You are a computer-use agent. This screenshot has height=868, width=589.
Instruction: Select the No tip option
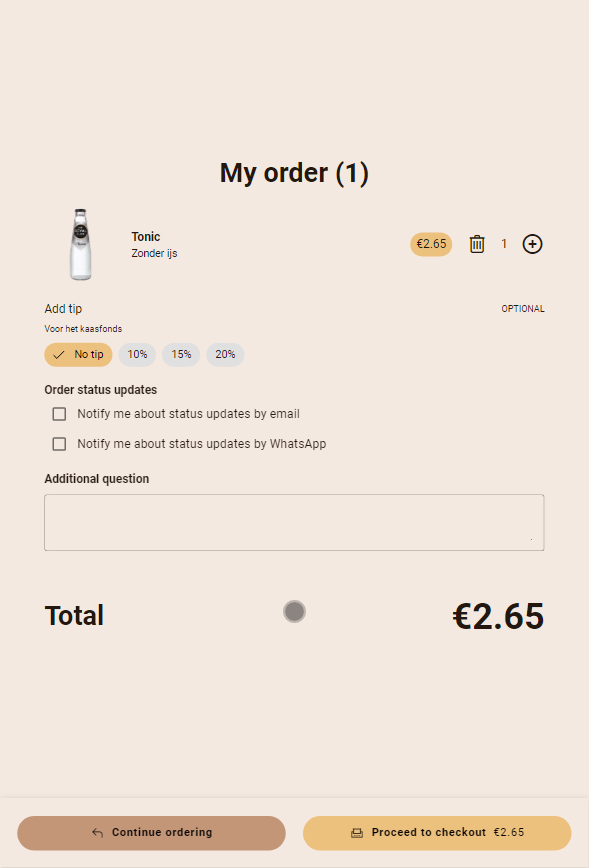click(78, 355)
